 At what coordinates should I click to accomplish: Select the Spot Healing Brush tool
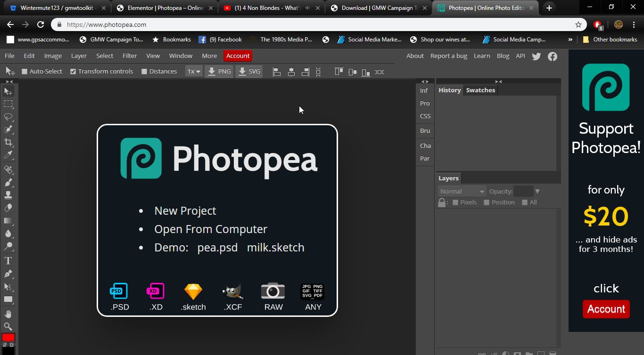click(x=8, y=169)
